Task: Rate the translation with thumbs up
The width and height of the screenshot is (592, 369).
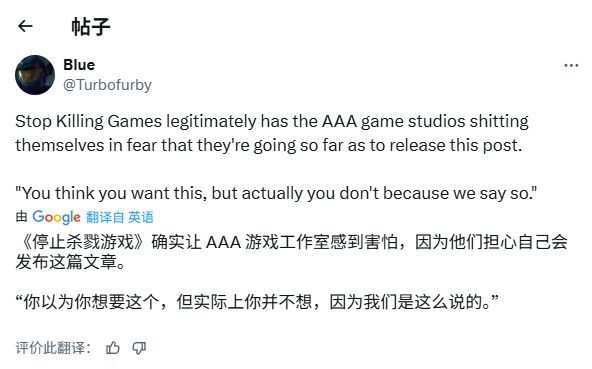Action: [113, 347]
